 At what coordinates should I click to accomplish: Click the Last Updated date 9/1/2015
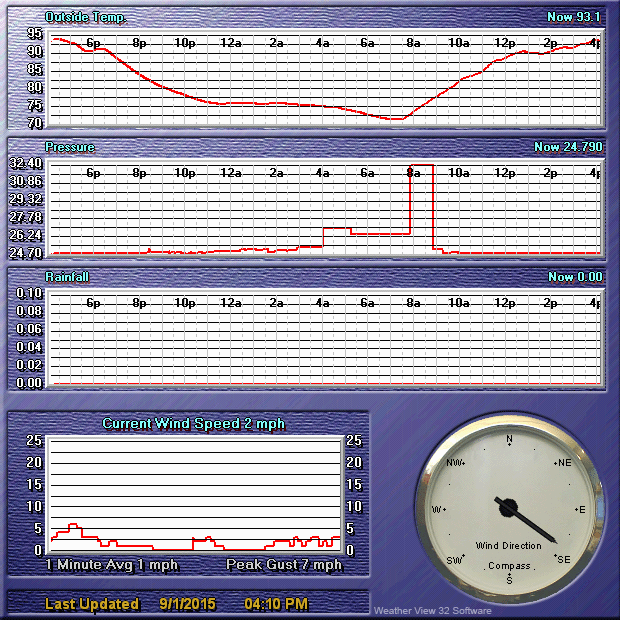187,604
